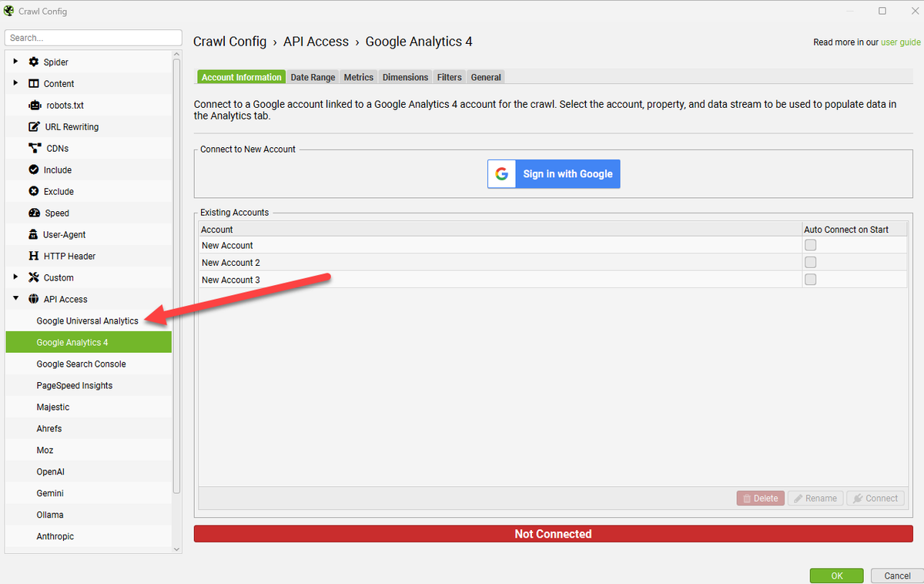Open the user guide link

901,42
